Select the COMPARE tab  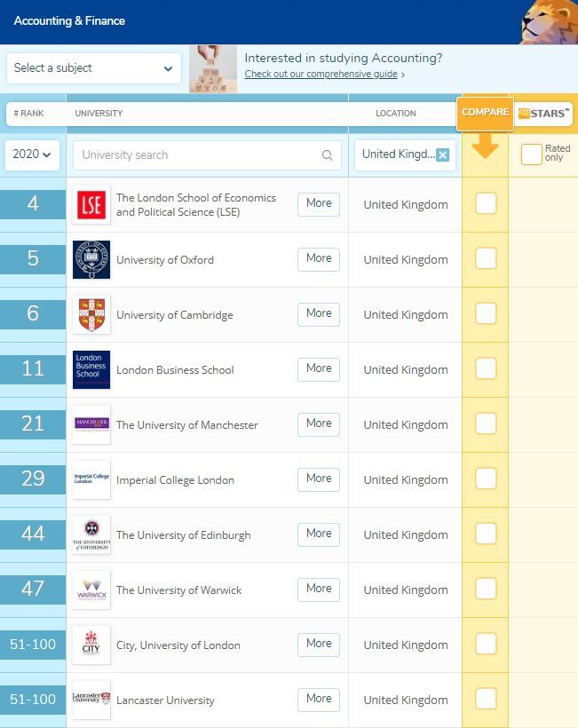click(x=485, y=113)
